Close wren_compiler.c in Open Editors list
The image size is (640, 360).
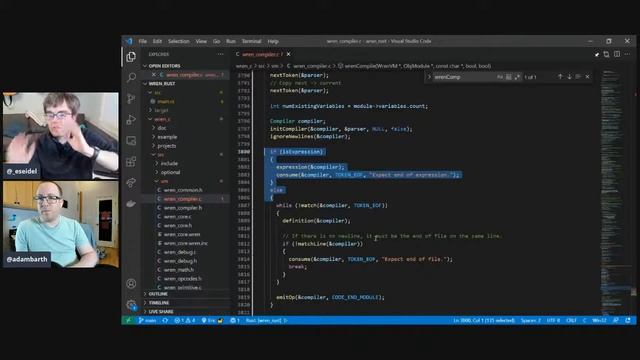coord(153,75)
